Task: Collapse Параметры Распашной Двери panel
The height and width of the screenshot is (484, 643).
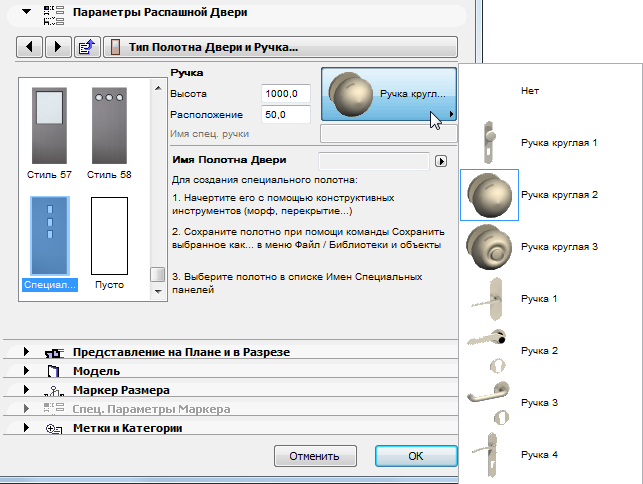Action: tap(26, 12)
